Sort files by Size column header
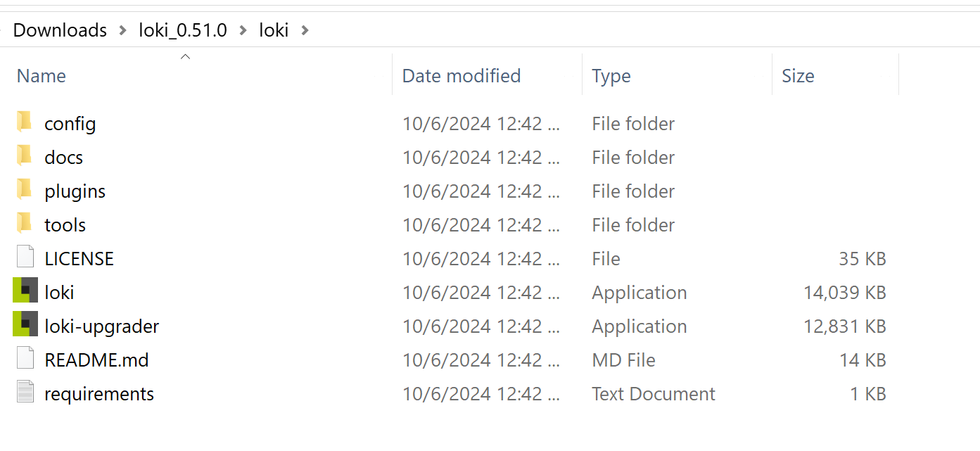 [798, 76]
